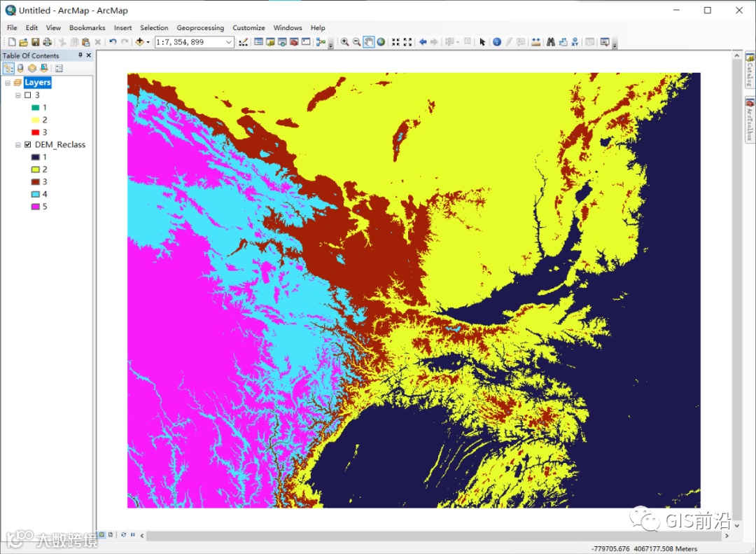
Task: Open the Catalog window toolbar icon
Action: click(270, 42)
